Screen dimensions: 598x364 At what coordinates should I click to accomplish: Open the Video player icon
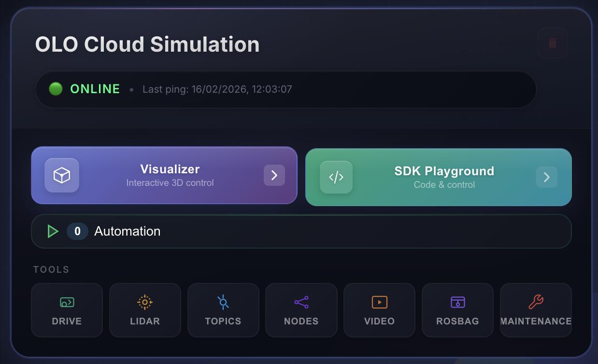coord(380,302)
